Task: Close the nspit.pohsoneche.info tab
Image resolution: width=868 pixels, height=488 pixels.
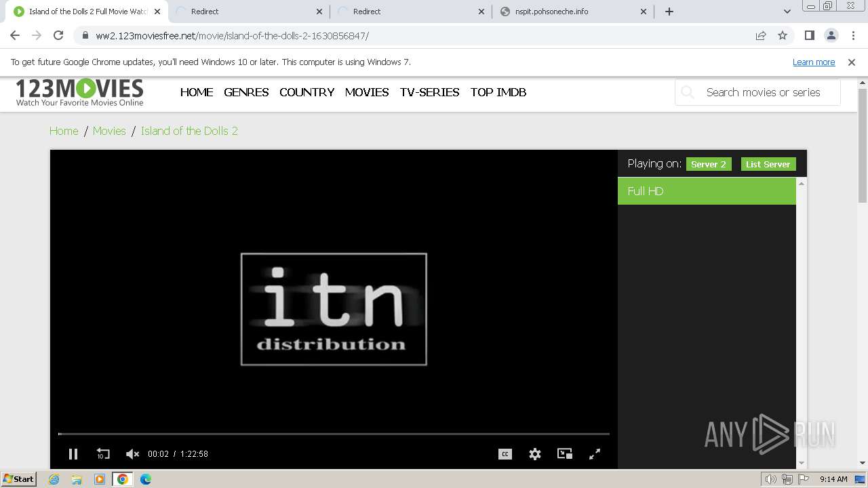Action: [x=644, y=12]
